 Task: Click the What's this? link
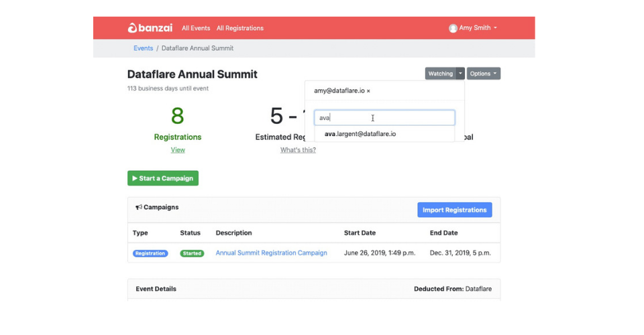coord(298,150)
